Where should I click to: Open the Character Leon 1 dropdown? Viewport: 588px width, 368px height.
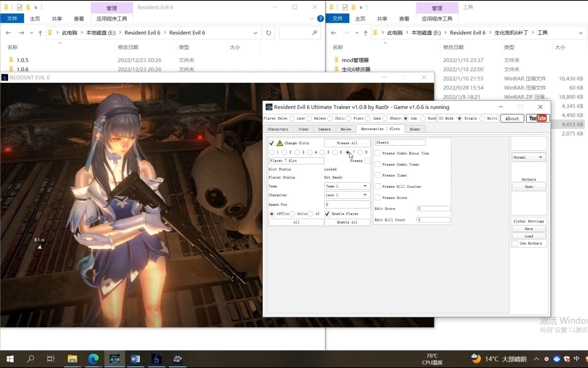pos(347,195)
